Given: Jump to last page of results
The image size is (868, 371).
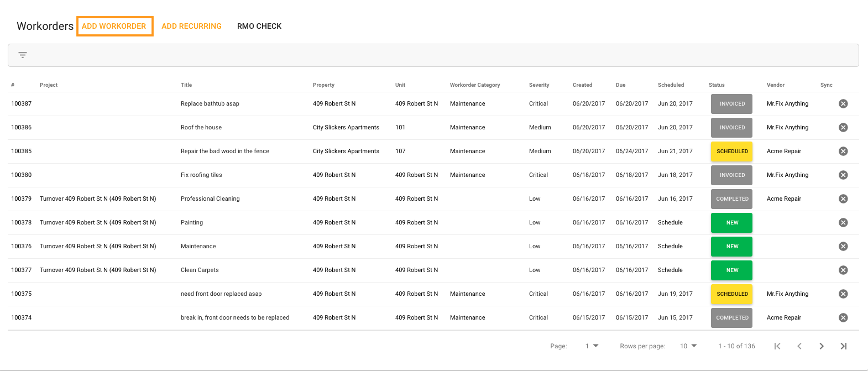Looking at the screenshot, I should 844,346.
